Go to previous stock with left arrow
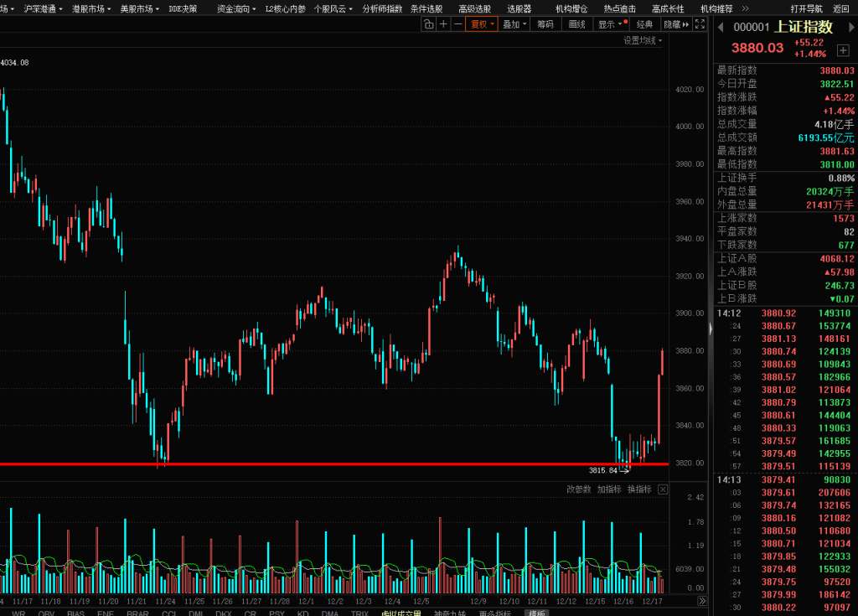 pos(719,28)
